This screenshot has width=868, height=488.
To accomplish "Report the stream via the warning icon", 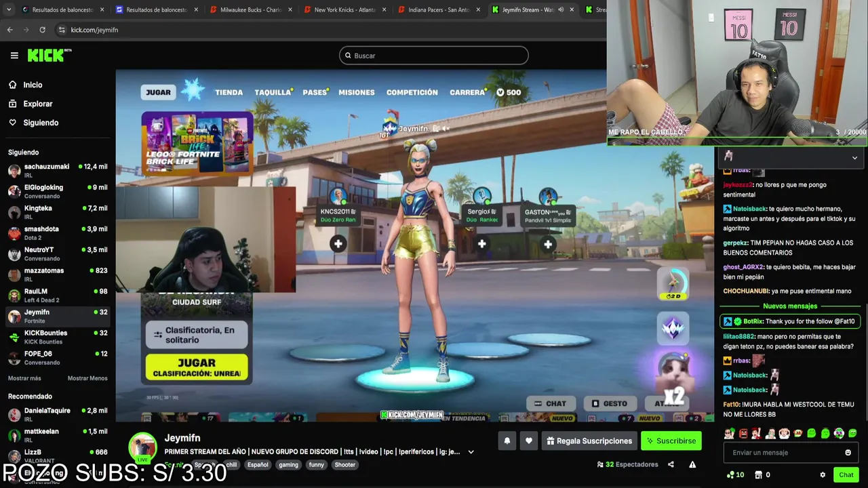I will coord(692,464).
